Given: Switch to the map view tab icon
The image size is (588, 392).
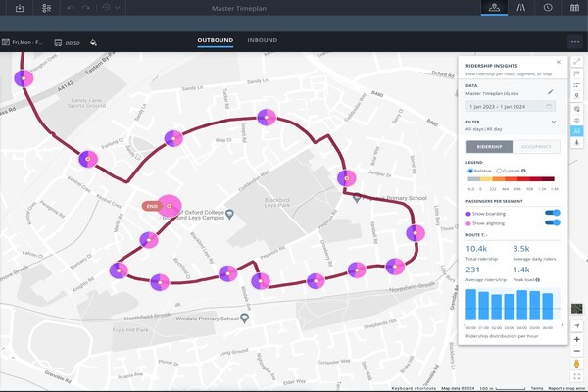Looking at the screenshot, I should coord(494,8).
